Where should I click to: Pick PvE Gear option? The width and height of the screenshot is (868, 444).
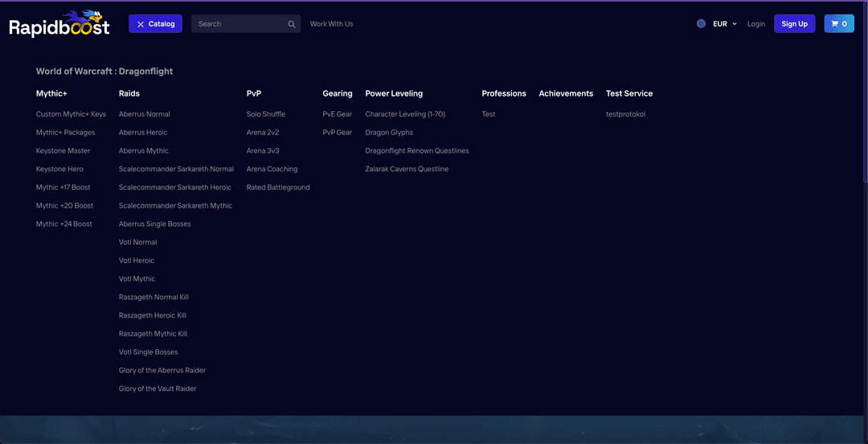tap(338, 114)
